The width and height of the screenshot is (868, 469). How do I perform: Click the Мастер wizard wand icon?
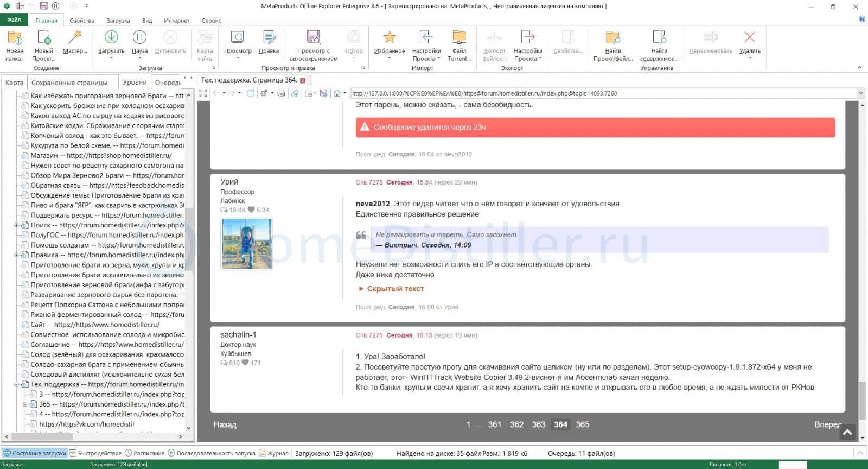click(75, 37)
